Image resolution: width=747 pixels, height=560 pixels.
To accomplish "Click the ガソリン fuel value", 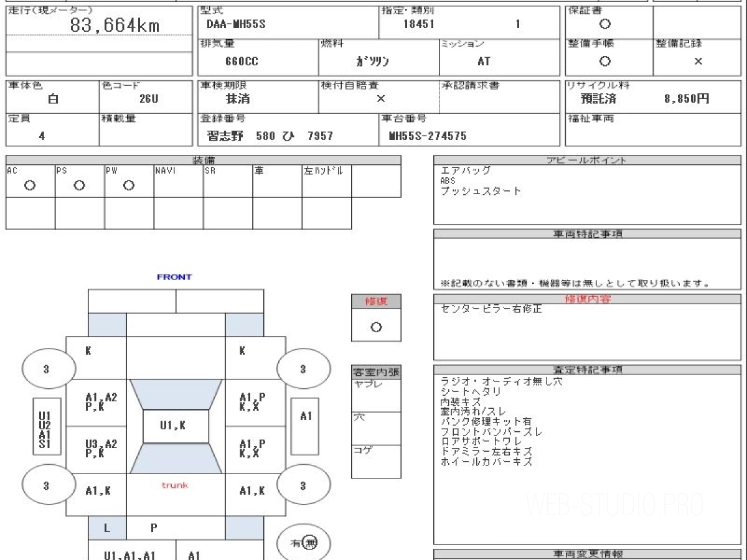I will pos(372,62).
